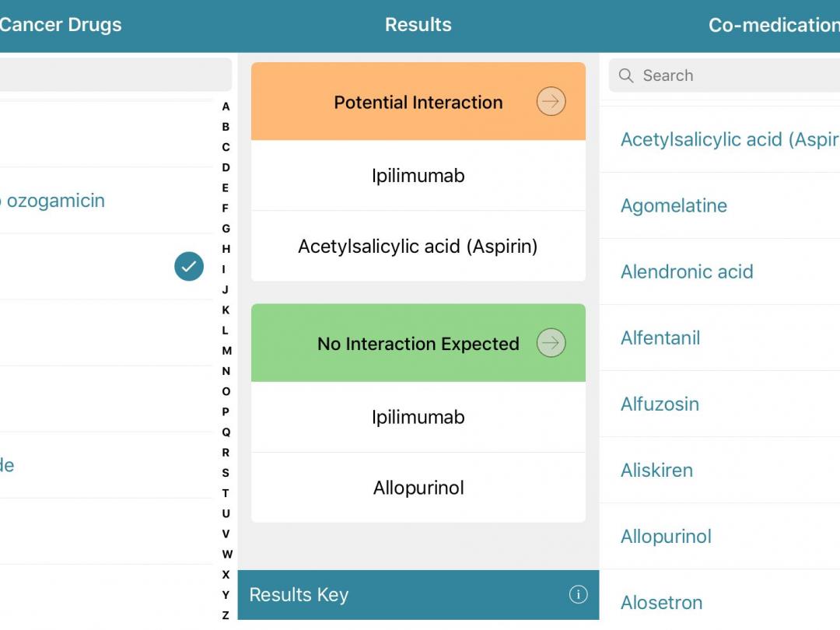Select Aliskiren co-medication
The height and width of the screenshot is (630, 840).
tap(656, 471)
